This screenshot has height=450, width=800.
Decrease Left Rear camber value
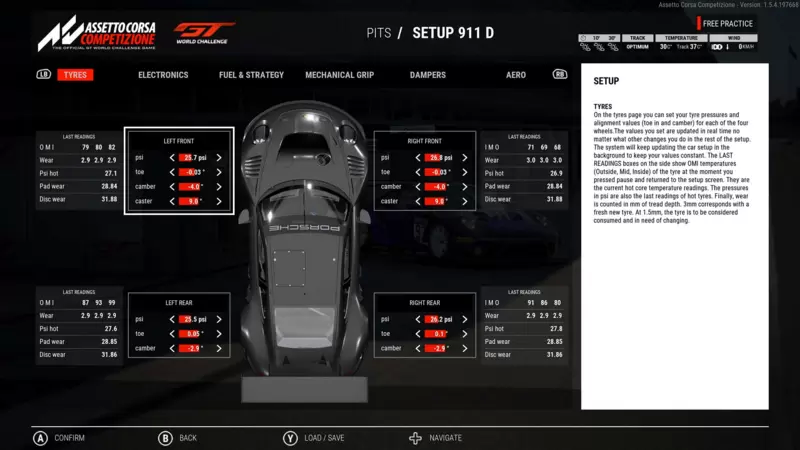point(172,348)
